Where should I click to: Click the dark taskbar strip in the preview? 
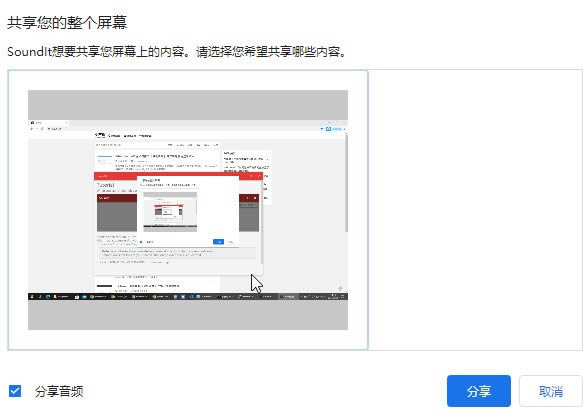click(x=188, y=296)
